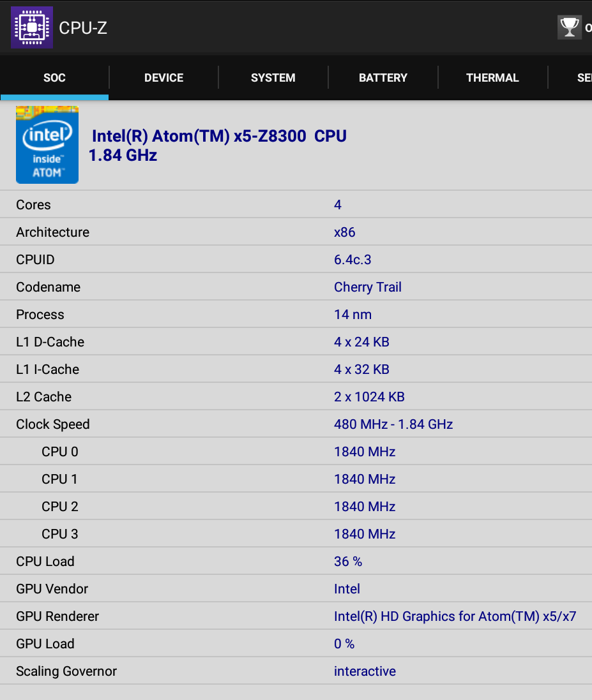This screenshot has width=592, height=700.
Task: Select the GPU Load label
Action: [45, 644]
